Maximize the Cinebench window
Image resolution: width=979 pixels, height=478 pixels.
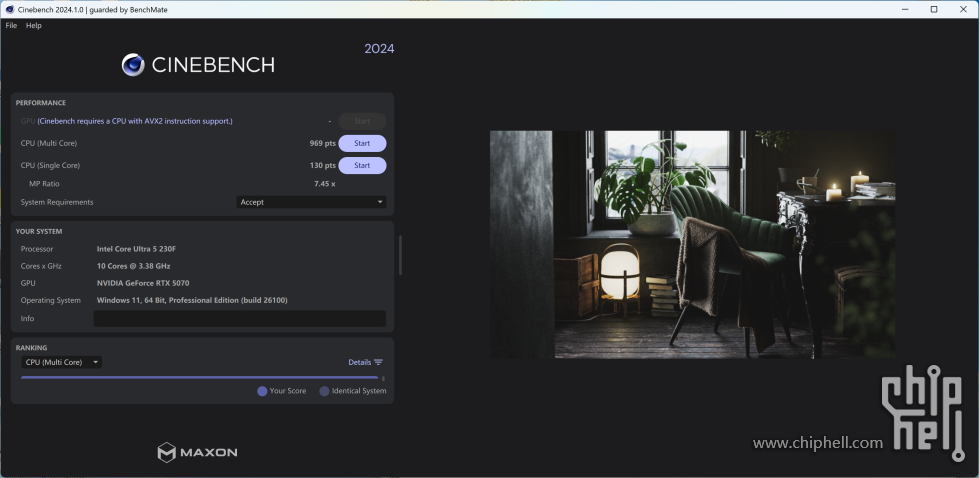pyautogui.click(x=934, y=9)
